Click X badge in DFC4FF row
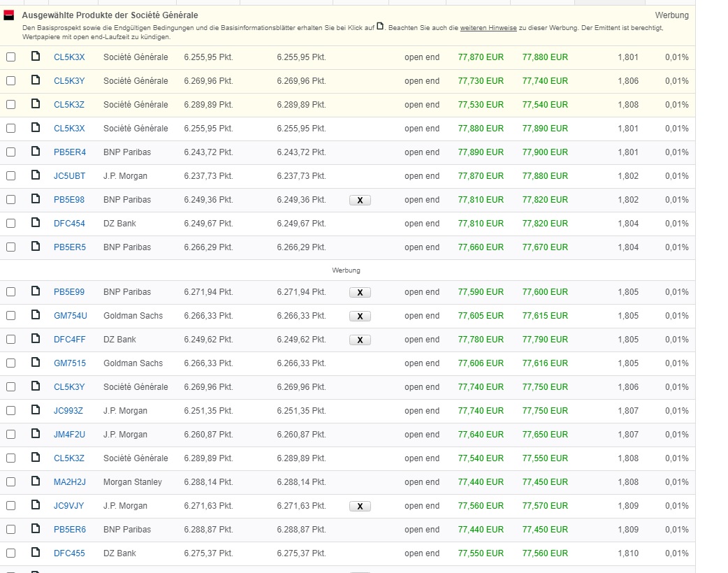This screenshot has height=573, width=728. (x=360, y=340)
